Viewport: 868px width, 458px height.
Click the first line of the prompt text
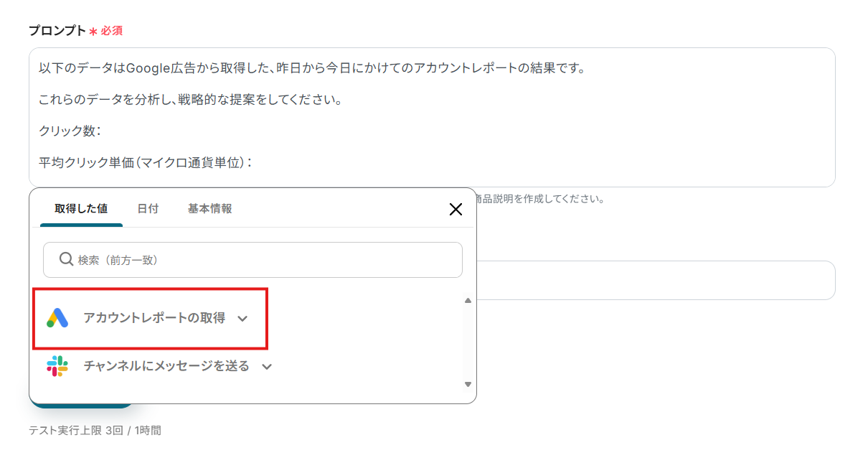(x=312, y=68)
